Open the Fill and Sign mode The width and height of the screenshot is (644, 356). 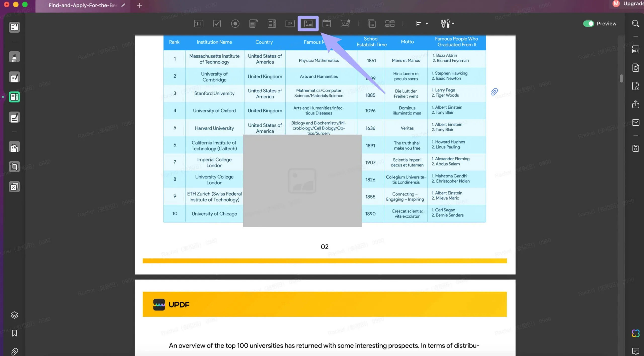(x=14, y=117)
